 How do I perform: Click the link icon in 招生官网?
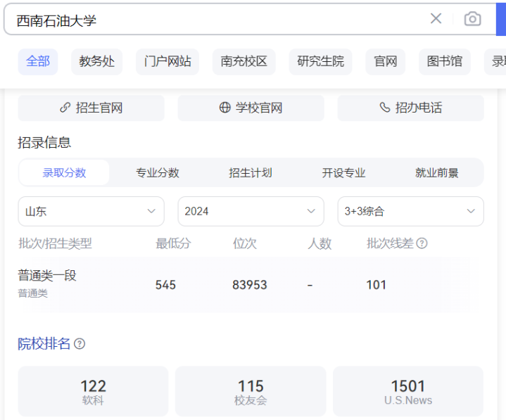click(x=65, y=108)
